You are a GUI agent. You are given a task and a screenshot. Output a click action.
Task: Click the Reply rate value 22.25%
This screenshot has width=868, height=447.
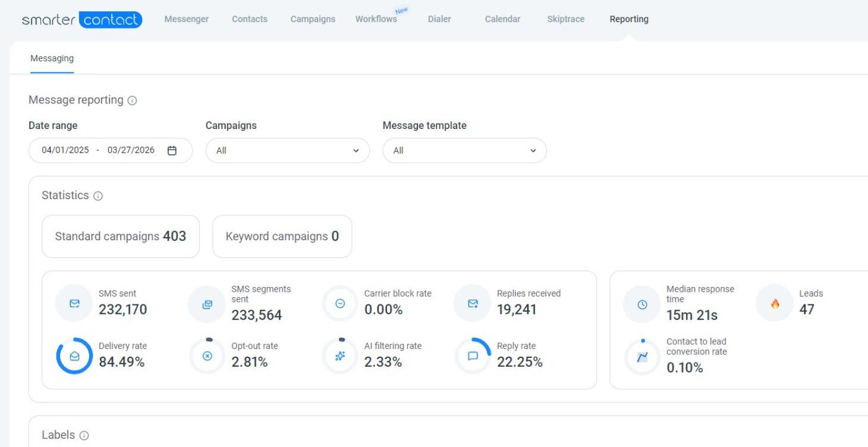pyautogui.click(x=520, y=362)
